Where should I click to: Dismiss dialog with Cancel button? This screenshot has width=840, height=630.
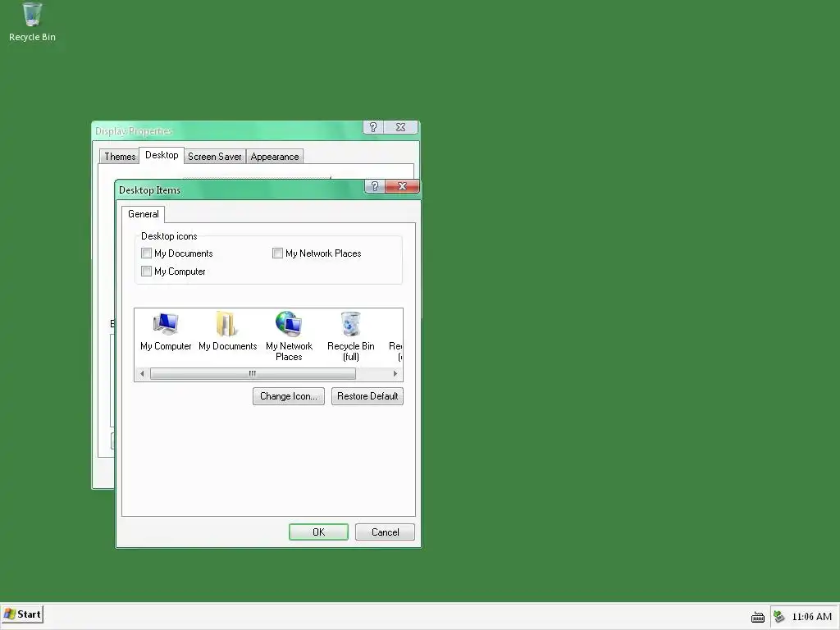386,532
